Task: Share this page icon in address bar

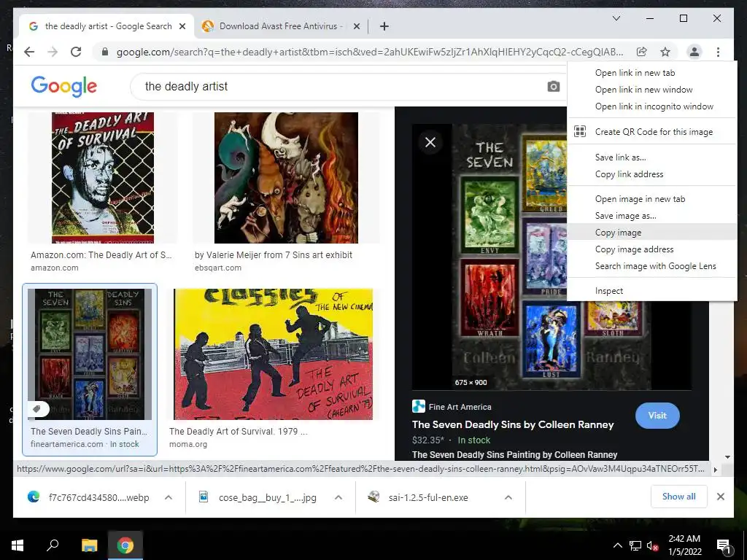Action: tap(642, 52)
